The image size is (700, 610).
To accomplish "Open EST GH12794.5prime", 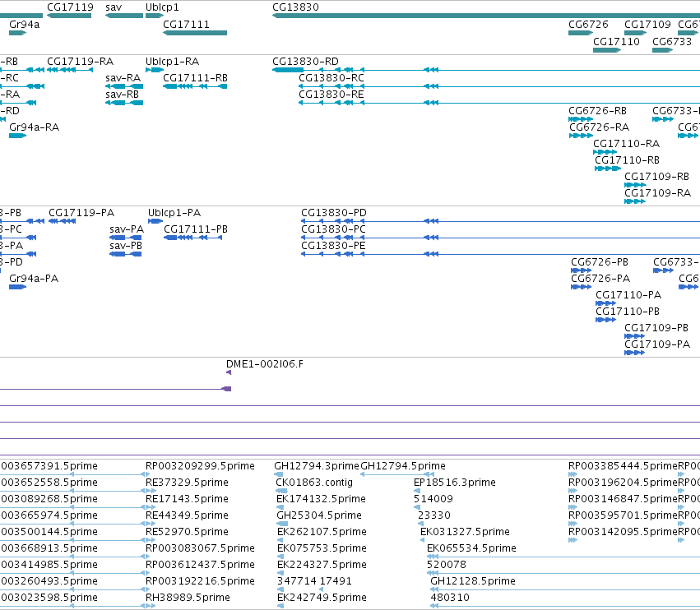I will tap(403, 466).
